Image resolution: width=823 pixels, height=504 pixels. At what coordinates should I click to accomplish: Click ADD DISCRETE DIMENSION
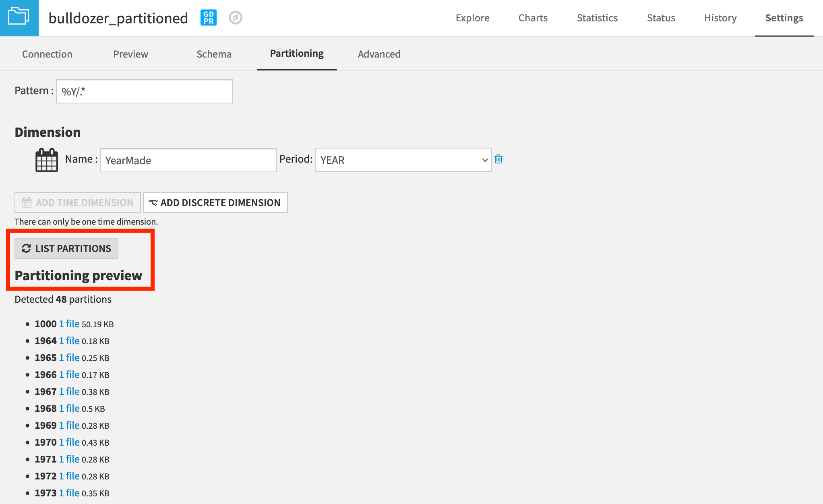(x=215, y=202)
